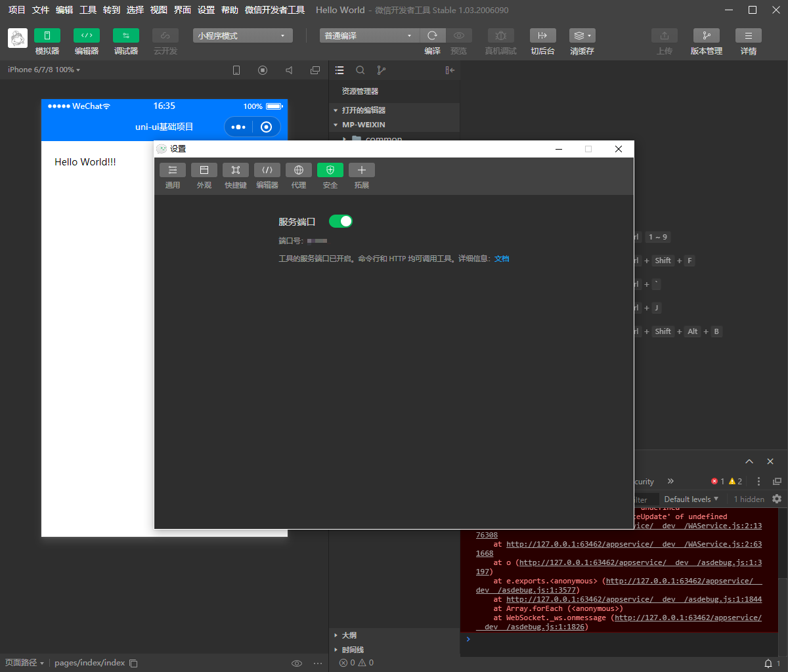Open the 微信开发者工具 menu
This screenshot has height=672, width=788.
click(274, 10)
